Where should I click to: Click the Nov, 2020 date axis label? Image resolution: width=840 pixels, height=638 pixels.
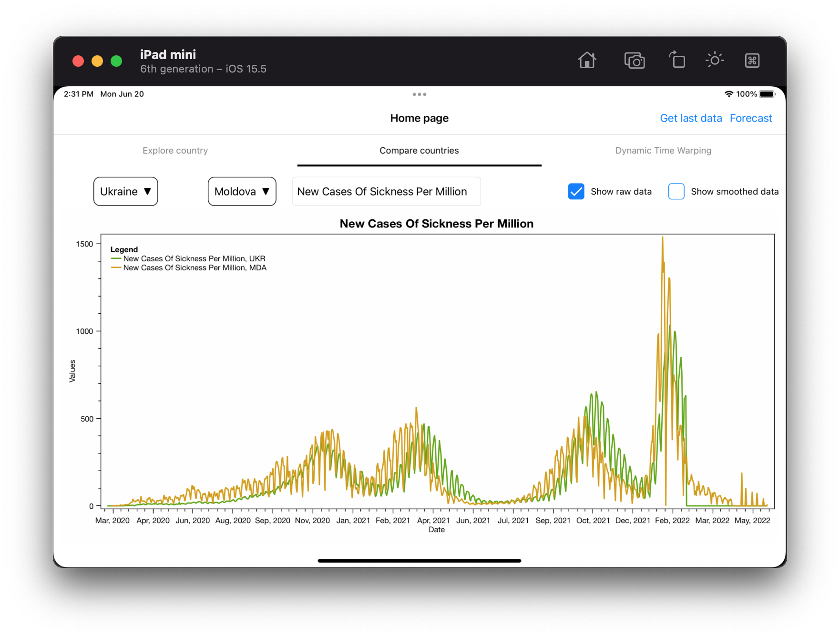312,521
